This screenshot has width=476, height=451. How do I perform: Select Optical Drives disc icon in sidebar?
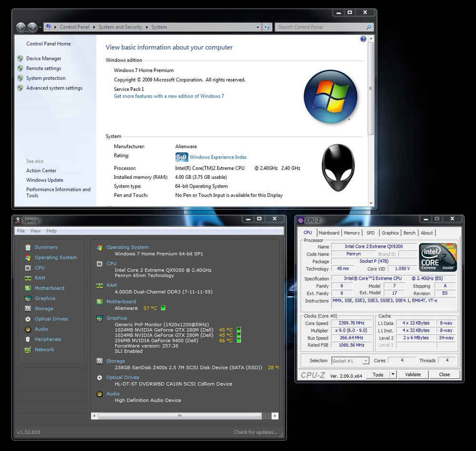28,319
